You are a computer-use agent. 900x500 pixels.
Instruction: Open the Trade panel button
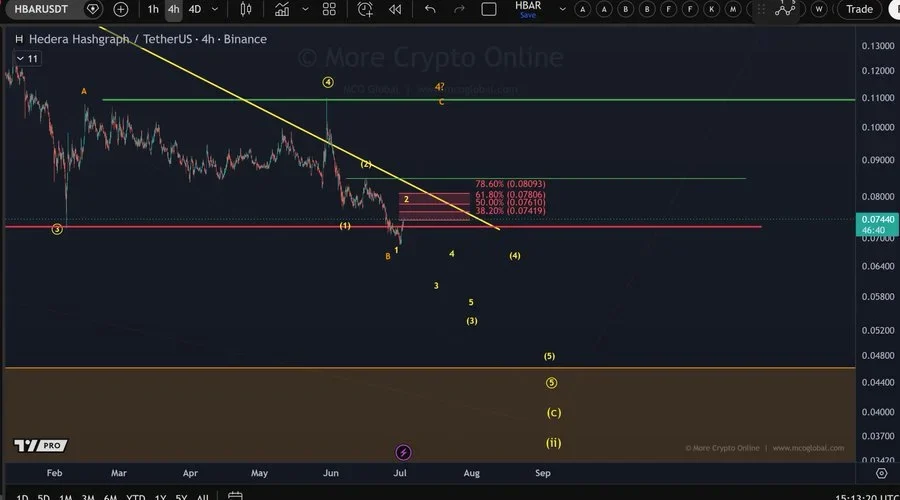coord(859,9)
